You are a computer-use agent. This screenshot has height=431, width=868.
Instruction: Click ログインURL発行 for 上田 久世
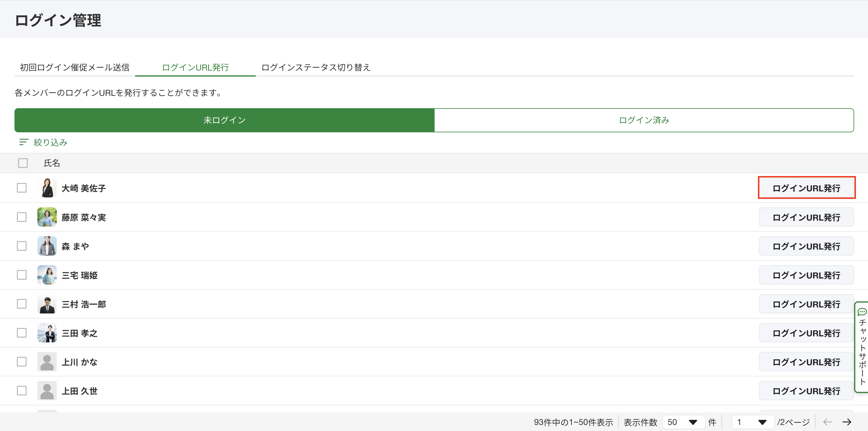pyautogui.click(x=806, y=391)
